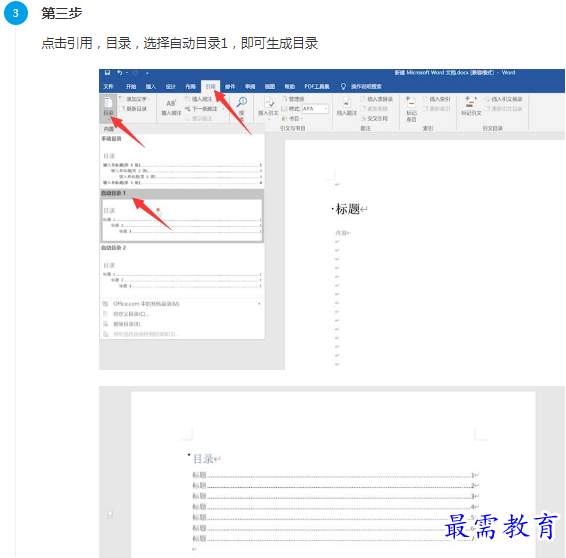Switch to the 开始 ribbon tab
The height and width of the screenshot is (558, 566).
click(x=131, y=87)
